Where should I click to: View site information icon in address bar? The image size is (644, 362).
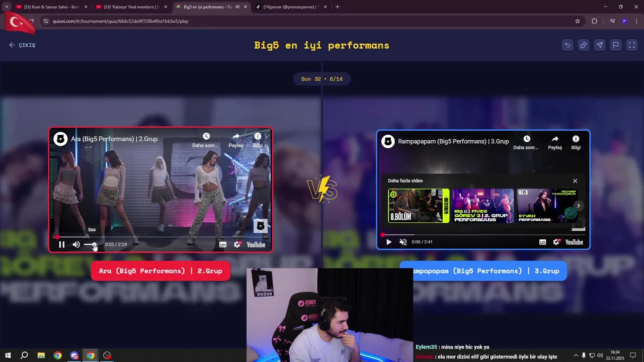coord(46,21)
